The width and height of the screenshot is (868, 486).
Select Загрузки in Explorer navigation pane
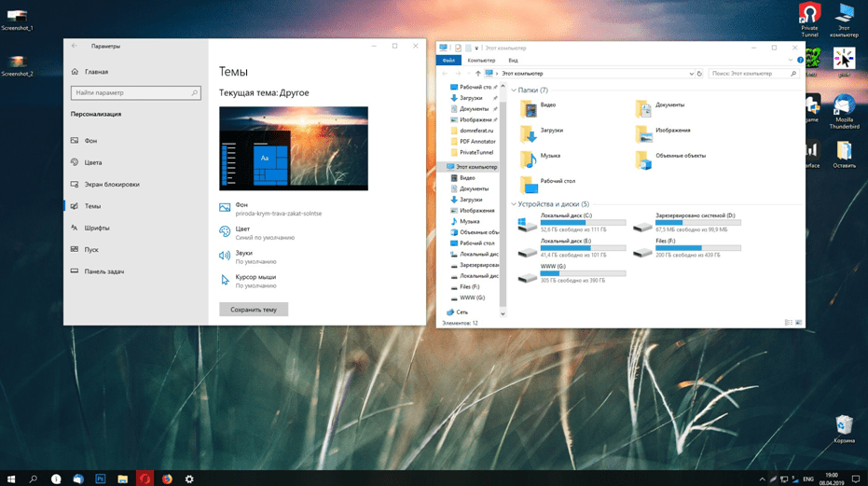point(471,98)
